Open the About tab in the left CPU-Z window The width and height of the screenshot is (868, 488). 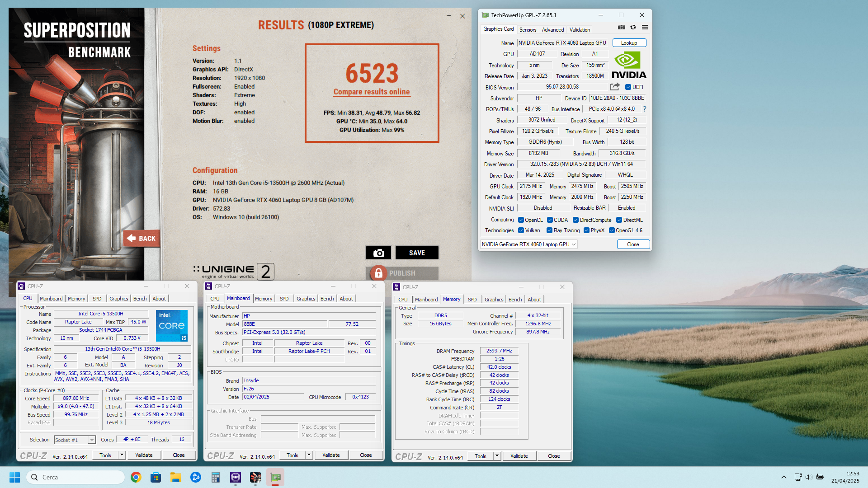159,299
